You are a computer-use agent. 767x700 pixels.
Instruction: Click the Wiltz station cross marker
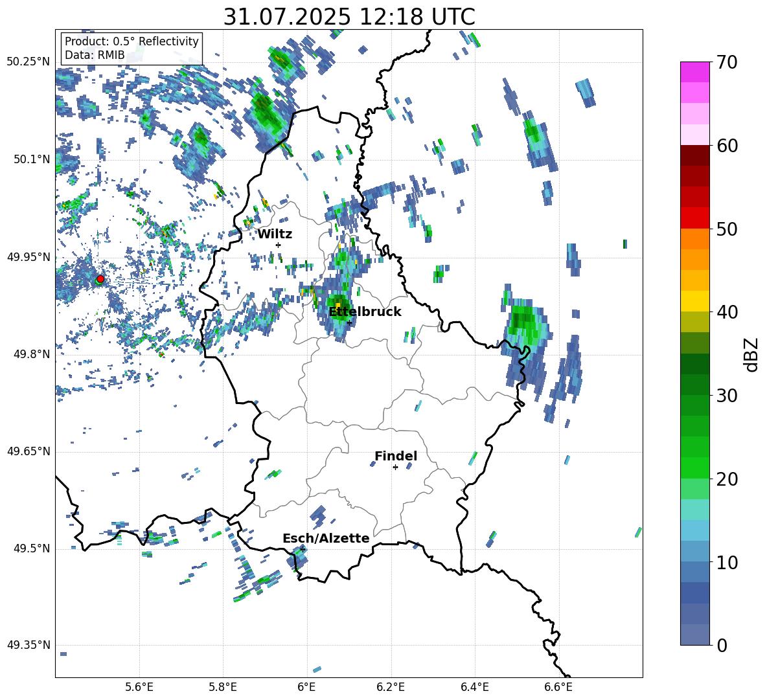tap(279, 245)
